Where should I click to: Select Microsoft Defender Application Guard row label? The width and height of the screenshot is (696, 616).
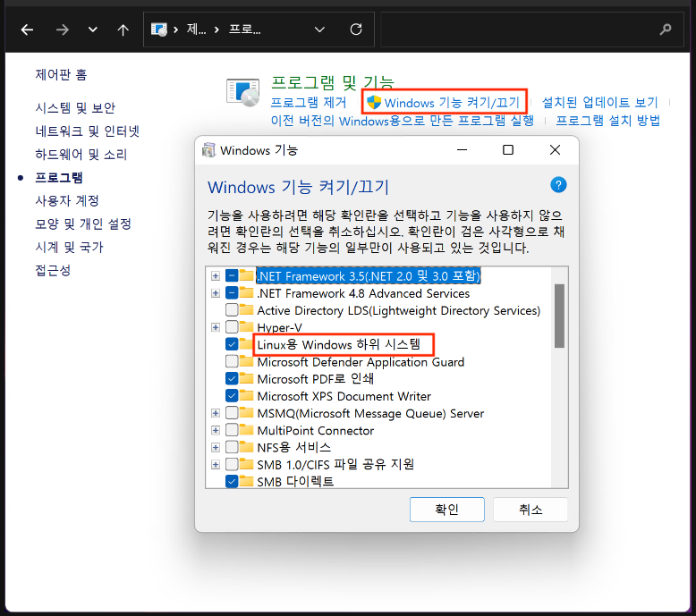coord(361,362)
